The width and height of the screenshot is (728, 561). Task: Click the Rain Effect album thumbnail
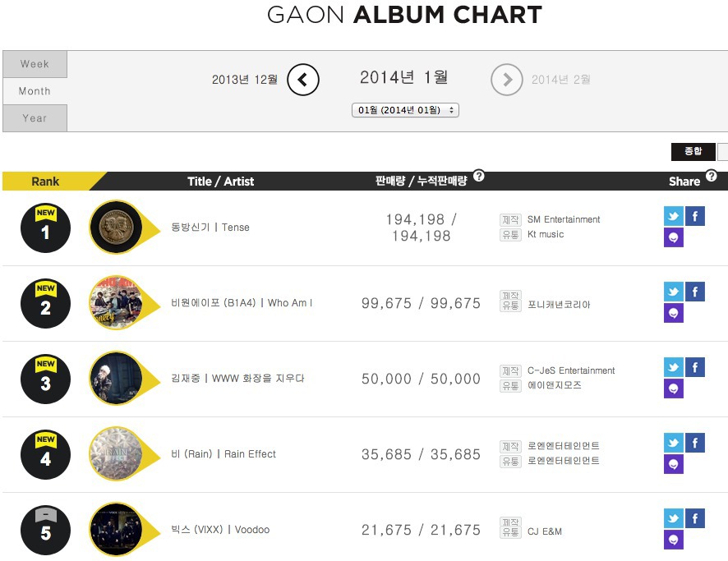pos(116,454)
